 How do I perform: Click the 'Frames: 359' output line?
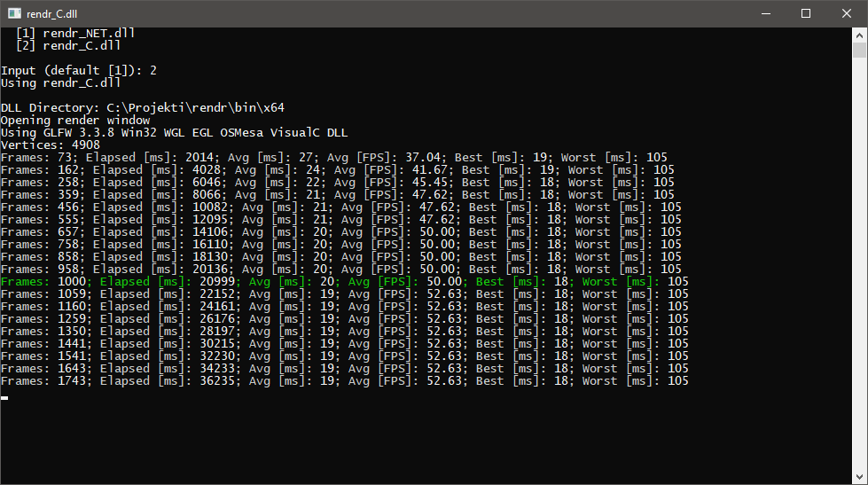pyautogui.click(x=338, y=195)
